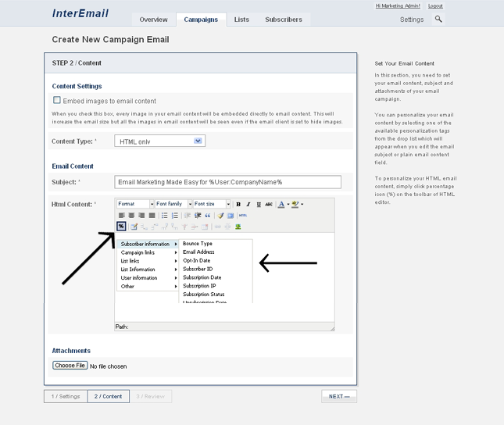Click the underline formatting icon
The height and width of the screenshot is (425, 504).
tap(259, 205)
